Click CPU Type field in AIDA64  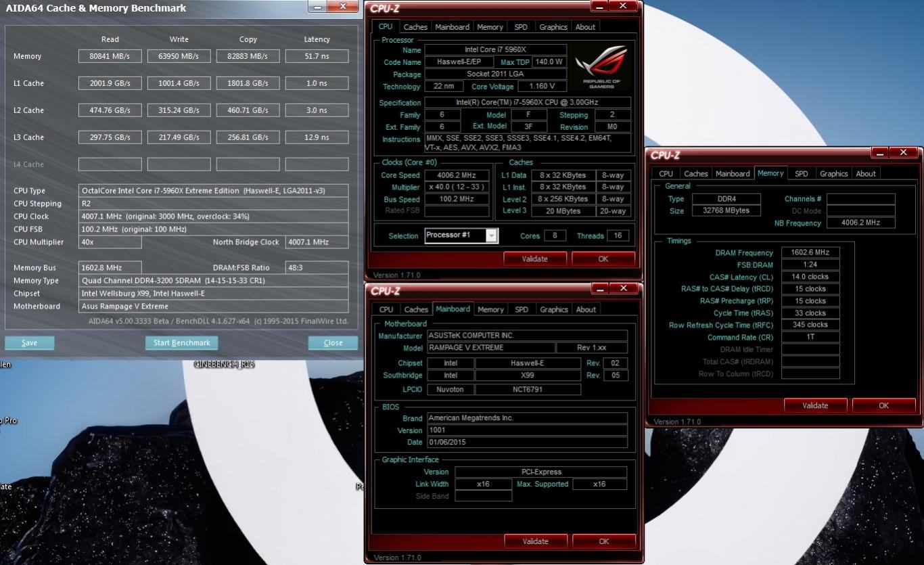coord(214,191)
